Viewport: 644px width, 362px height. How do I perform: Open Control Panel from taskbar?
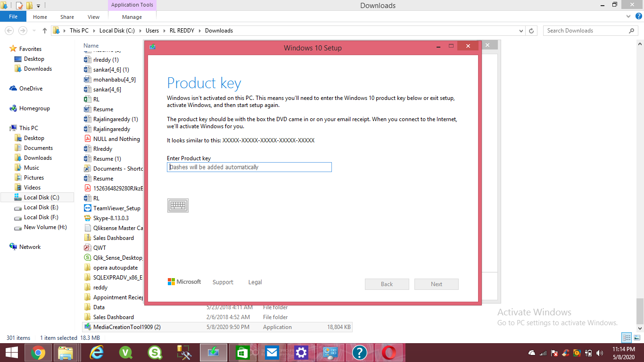[x=330, y=353]
